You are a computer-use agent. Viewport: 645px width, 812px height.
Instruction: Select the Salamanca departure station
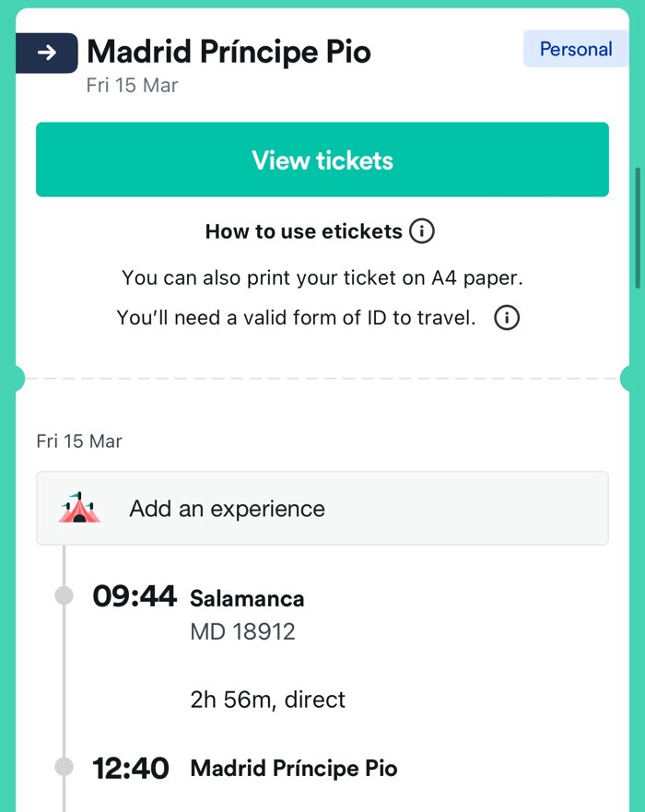[x=247, y=599]
